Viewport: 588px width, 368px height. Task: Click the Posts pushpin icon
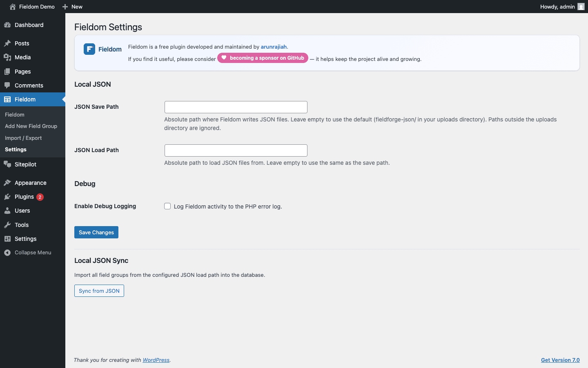click(7, 43)
